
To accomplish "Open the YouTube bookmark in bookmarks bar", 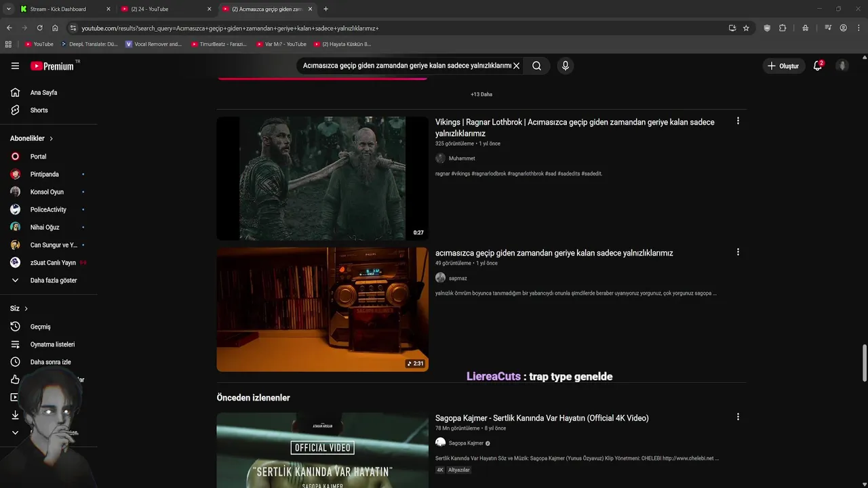I will point(39,44).
